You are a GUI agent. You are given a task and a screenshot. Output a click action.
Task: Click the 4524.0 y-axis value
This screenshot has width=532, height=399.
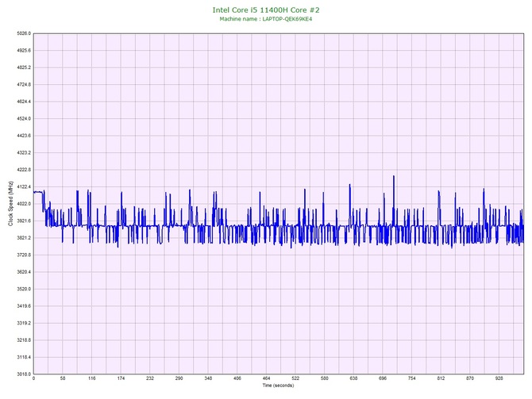[x=24, y=119]
